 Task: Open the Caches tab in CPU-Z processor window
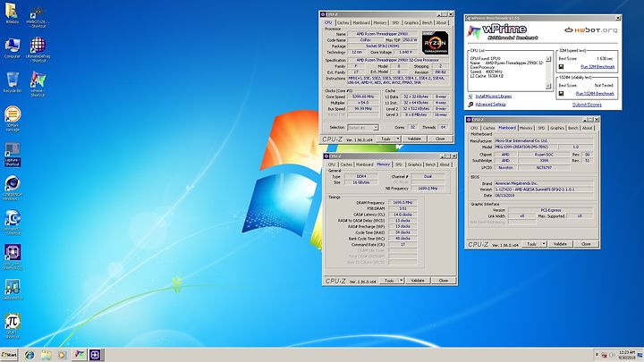[343, 22]
